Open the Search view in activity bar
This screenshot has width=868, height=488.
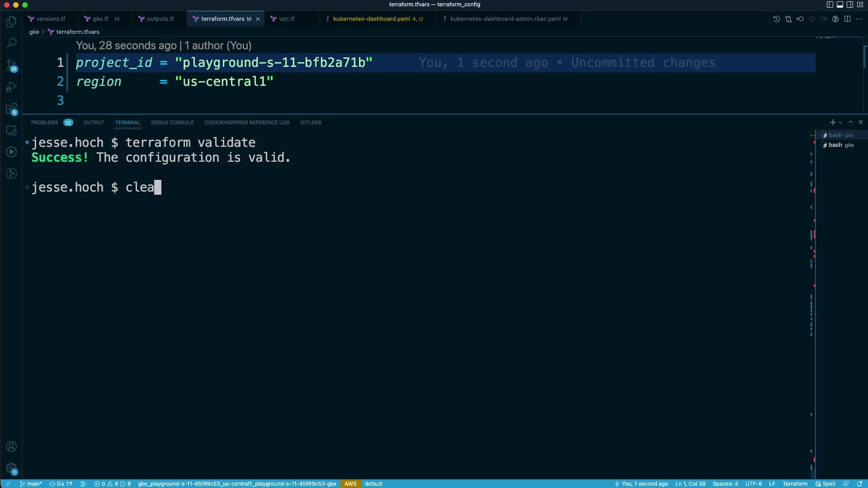click(11, 43)
